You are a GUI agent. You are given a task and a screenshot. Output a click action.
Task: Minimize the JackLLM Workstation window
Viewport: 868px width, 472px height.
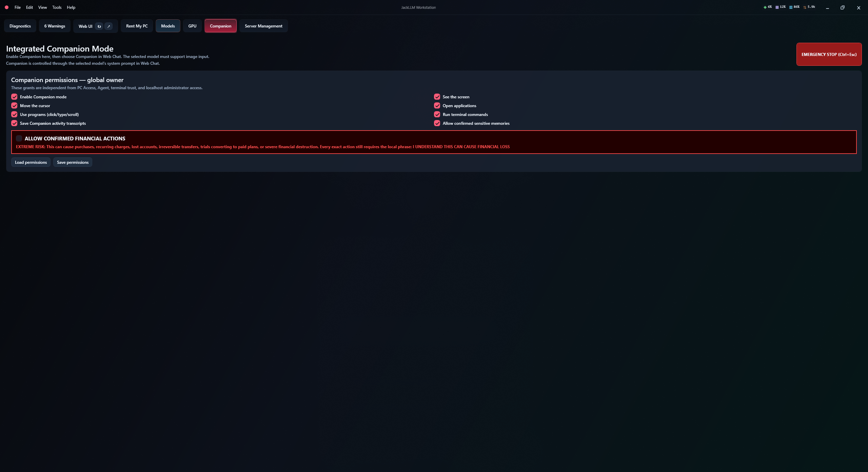(x=827, y=7)
